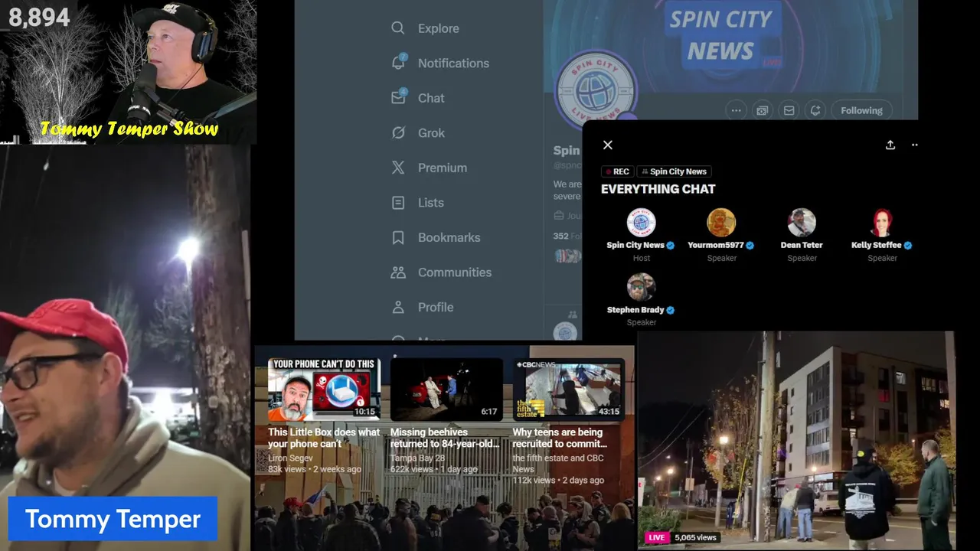Click the 5,065 views counter
This screenshot has width=980, height=551.
pos(695,537)
